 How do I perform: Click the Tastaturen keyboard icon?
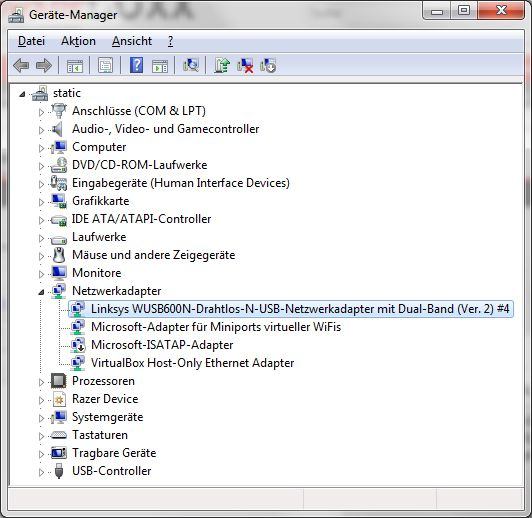(59, 436)
